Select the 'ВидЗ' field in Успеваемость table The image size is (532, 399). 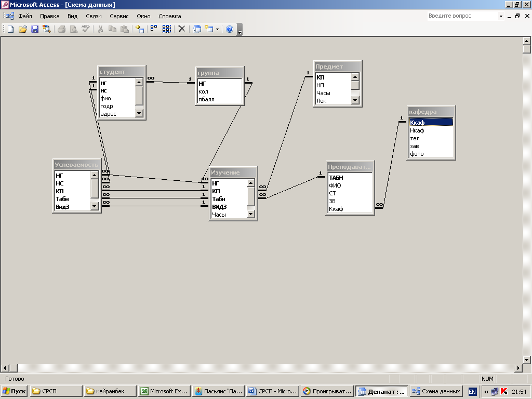(72, 207)
